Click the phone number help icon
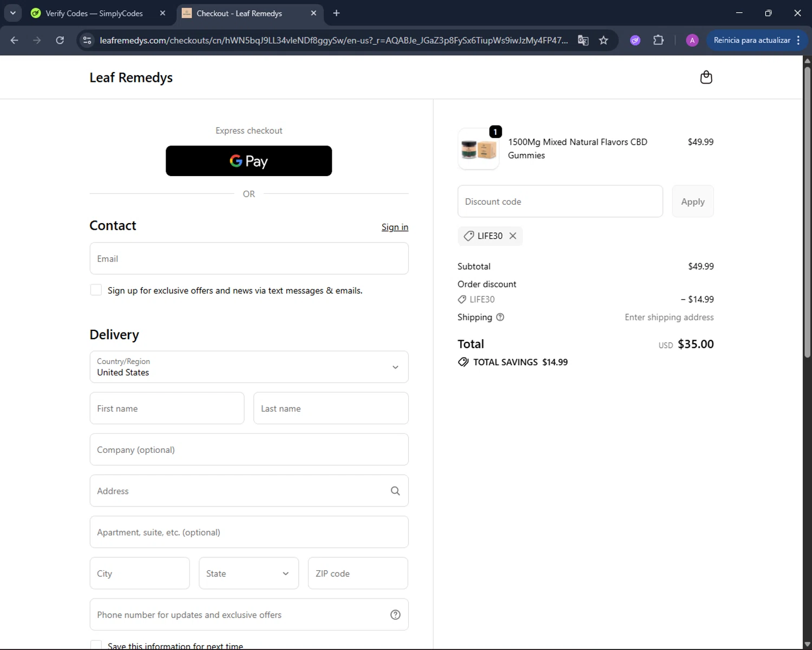This screenshot has width=812, height=650. 395,614
